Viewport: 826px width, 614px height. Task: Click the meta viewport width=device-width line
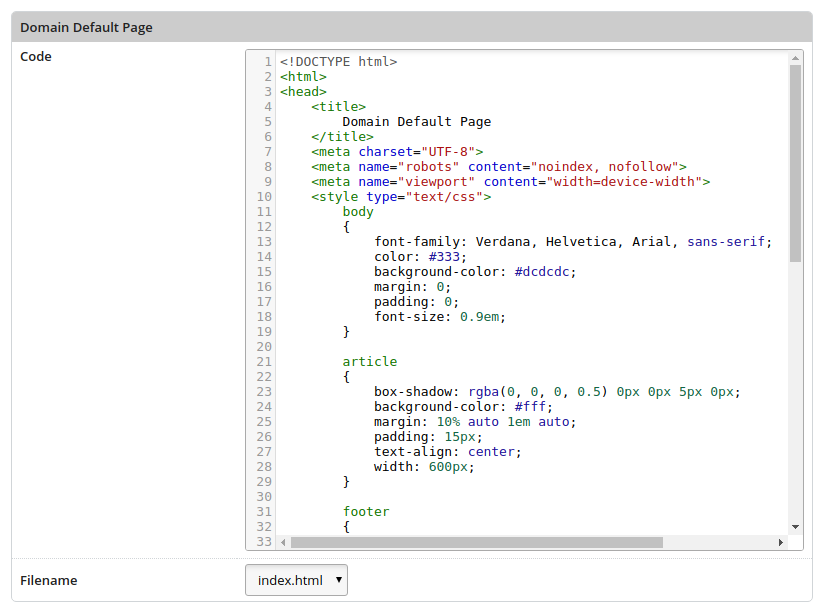click(x=510, y=182)
